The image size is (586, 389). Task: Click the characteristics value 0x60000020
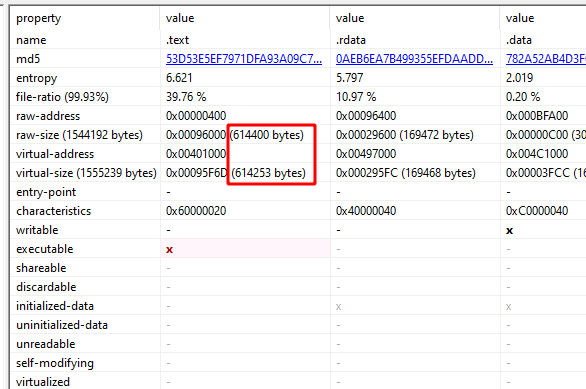coord(196,211)
